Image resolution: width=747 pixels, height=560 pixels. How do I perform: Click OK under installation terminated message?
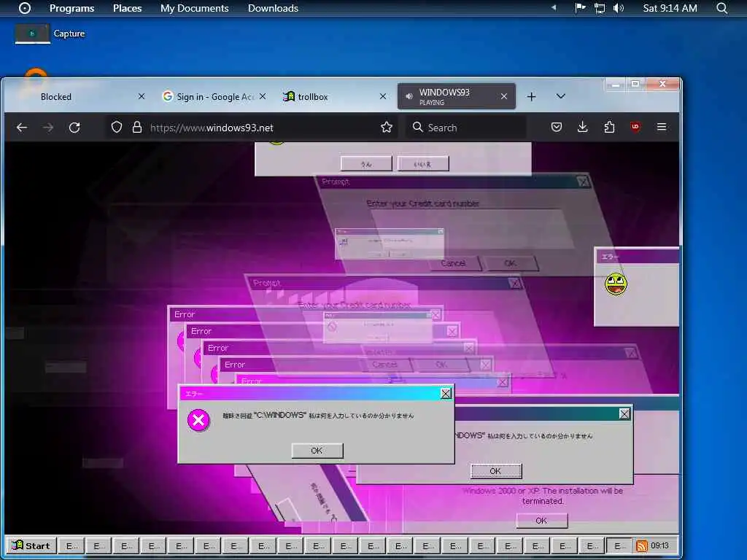(x=542, y=521)
